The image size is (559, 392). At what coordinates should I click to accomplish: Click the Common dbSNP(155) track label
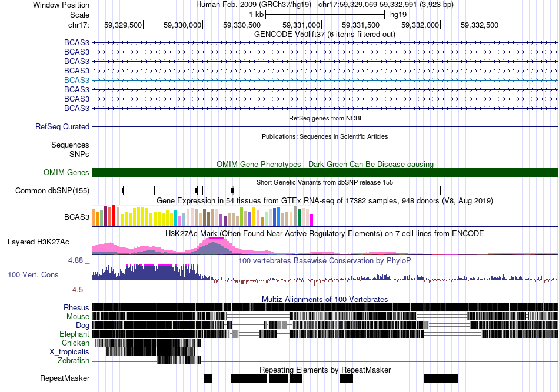52,191
